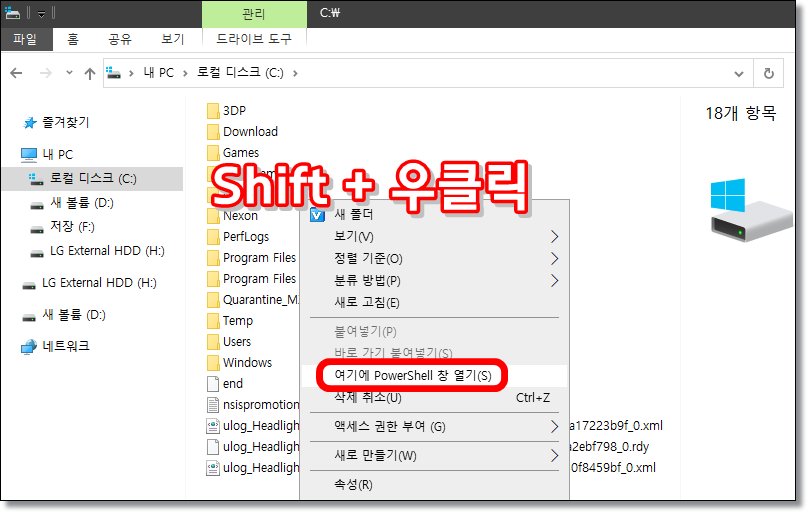Select the 관리 contextual tab
The height and width of the screenshot is (528, 808).
[254, 14]
